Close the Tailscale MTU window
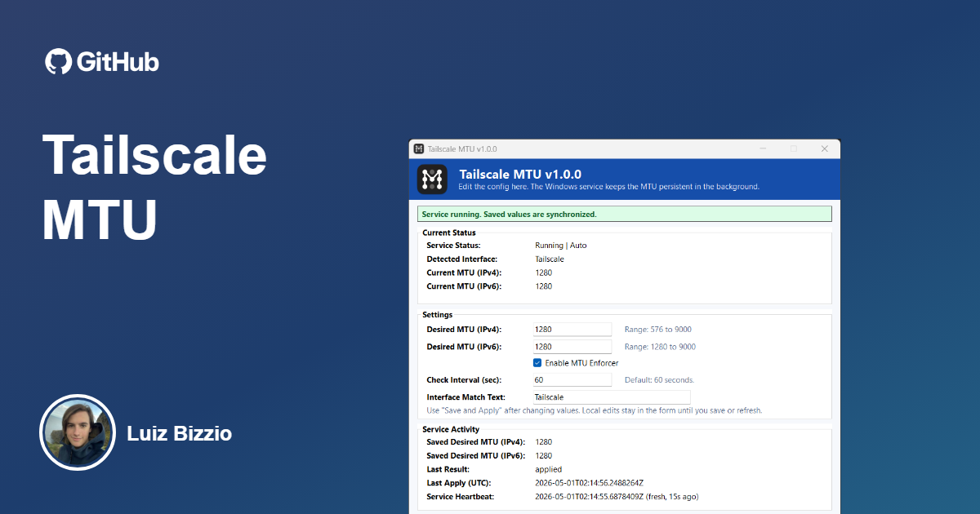Viewport: 980px width, 514px height. (x=825, y=149)
